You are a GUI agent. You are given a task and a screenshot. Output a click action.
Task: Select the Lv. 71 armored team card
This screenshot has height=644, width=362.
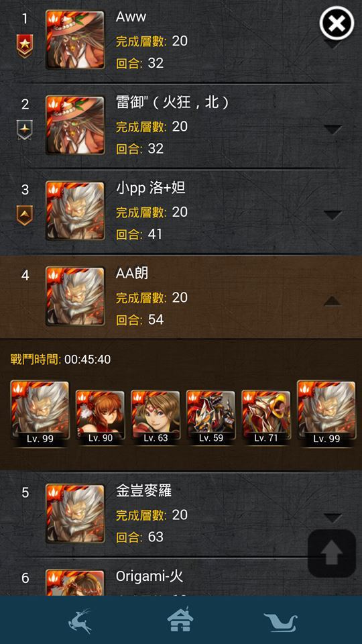266,417
